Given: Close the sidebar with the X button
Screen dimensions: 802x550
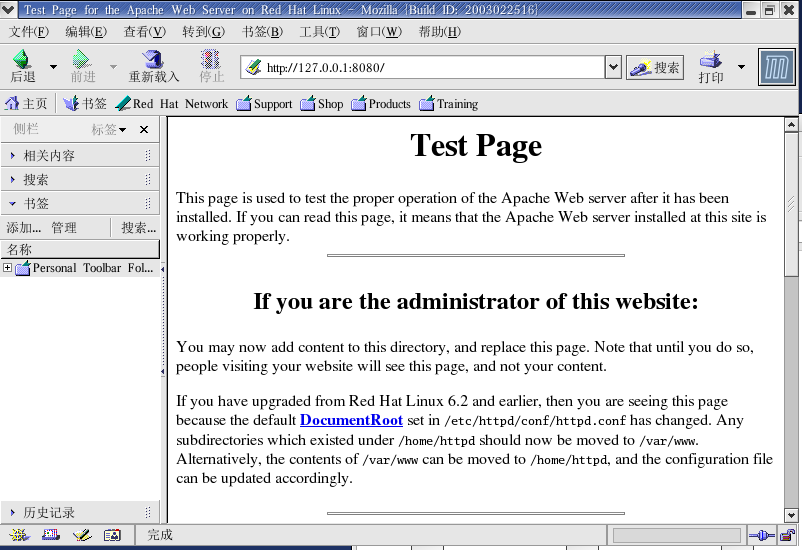Looking at the screenshot, I should (x=144, y=129).
